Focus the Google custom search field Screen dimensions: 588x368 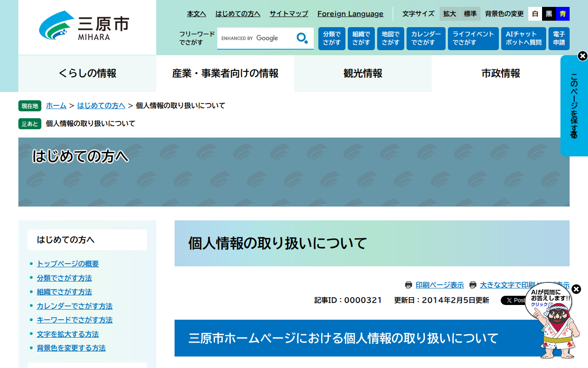point(255,38)
